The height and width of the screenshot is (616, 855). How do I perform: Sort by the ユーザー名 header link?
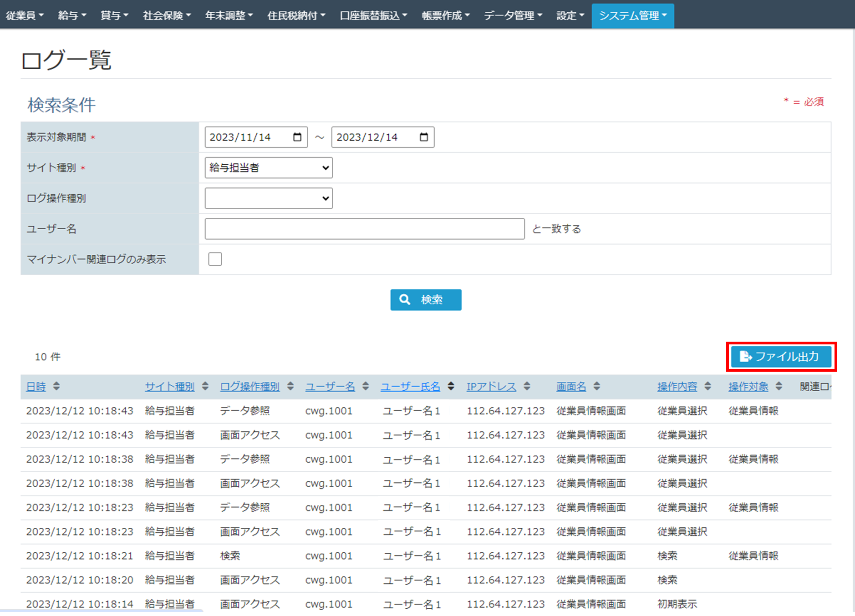click(x=330, y=387)
